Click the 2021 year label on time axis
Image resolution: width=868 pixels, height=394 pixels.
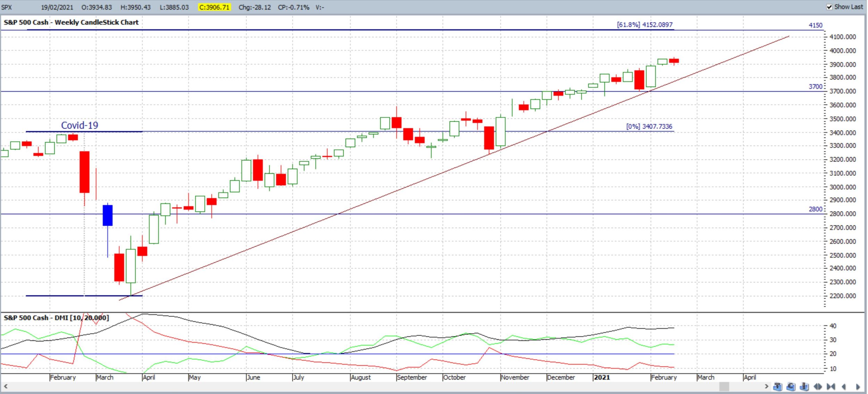[x=602, y=377]
